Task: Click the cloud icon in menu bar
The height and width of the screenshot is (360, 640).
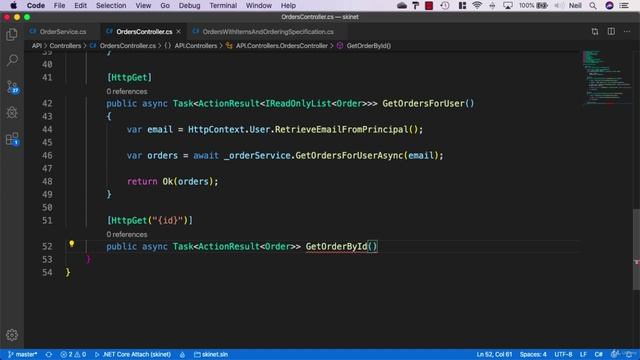Action: coord(402,5)
